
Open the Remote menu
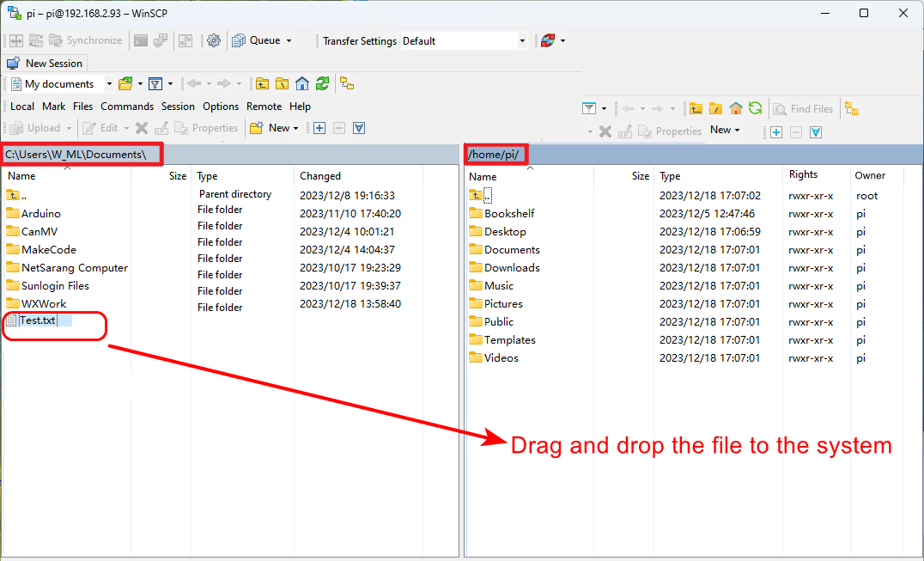click(264, 106)
